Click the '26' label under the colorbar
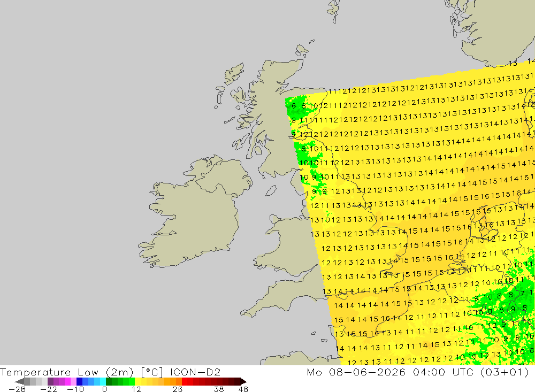This screenshot has height=392, width=535. [x=178, y=389]
